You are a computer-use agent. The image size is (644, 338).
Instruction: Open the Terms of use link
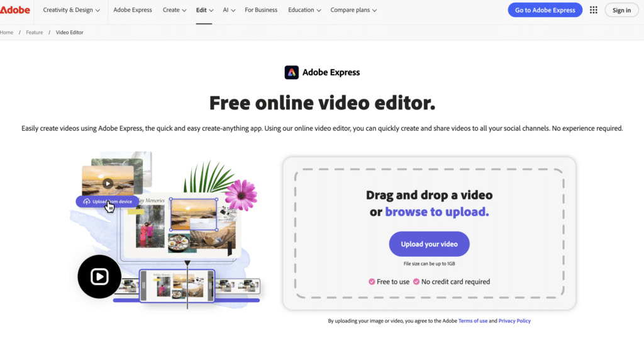click(472, 321)
